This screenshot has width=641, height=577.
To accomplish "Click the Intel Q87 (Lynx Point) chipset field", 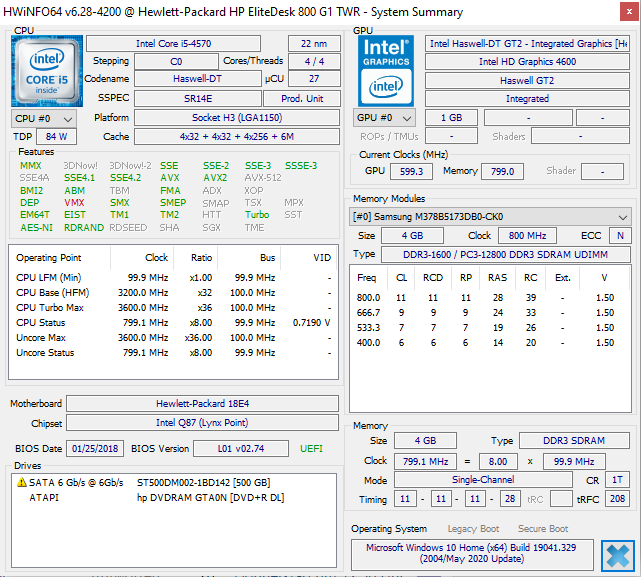I will click(x=202, y=423).
